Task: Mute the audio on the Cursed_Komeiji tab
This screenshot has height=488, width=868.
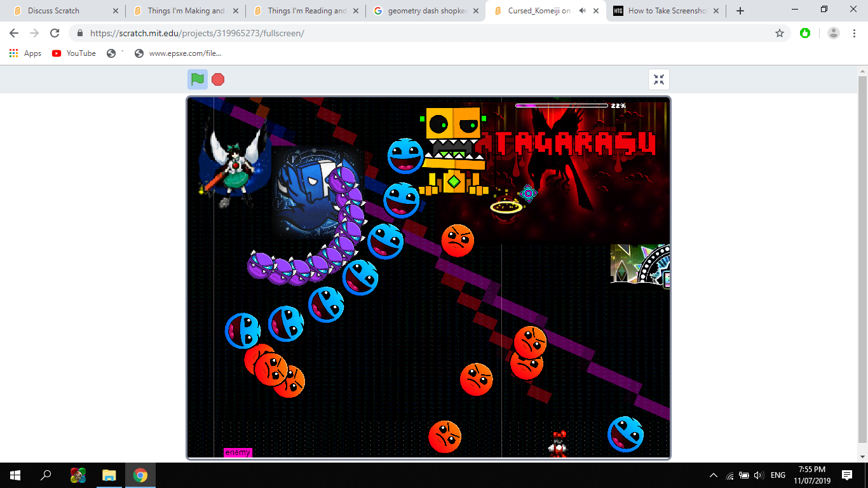Action: point(583,11)
